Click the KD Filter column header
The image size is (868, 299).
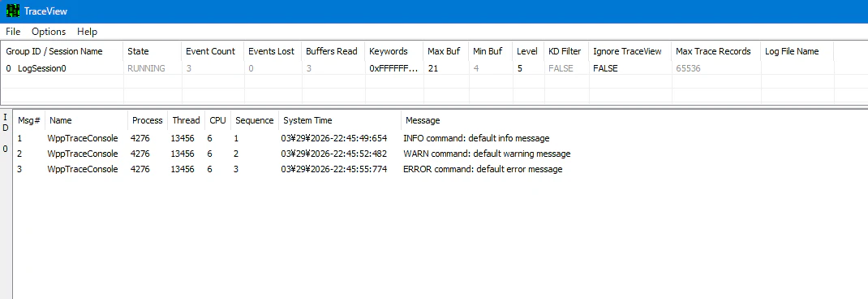[x=566, y=51]
